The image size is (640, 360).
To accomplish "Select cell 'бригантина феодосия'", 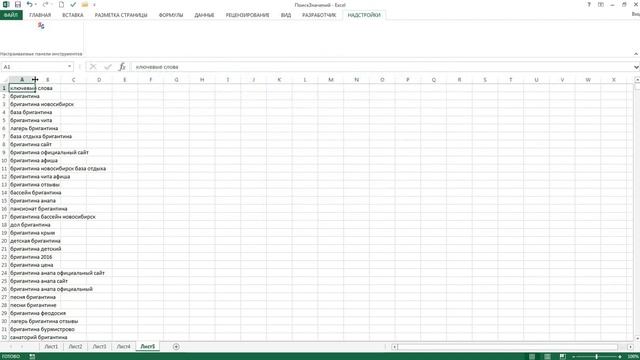I will point(38,313).
